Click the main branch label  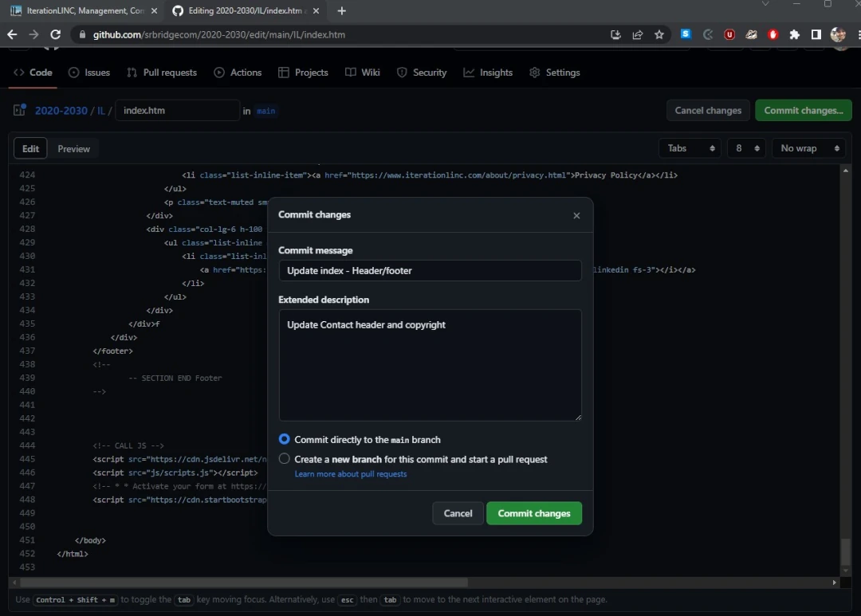coord(265,111)
